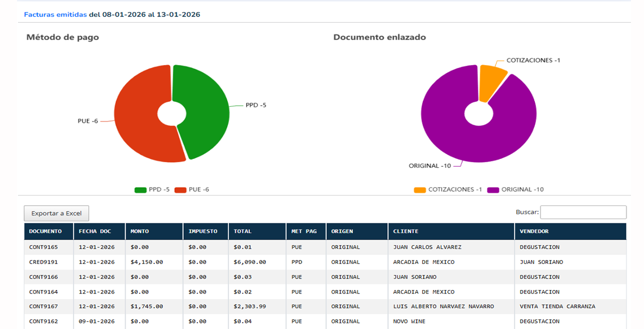Select the CONT9167 row for LUIS ALBERTO NARVAEZ

coord(226,306)
